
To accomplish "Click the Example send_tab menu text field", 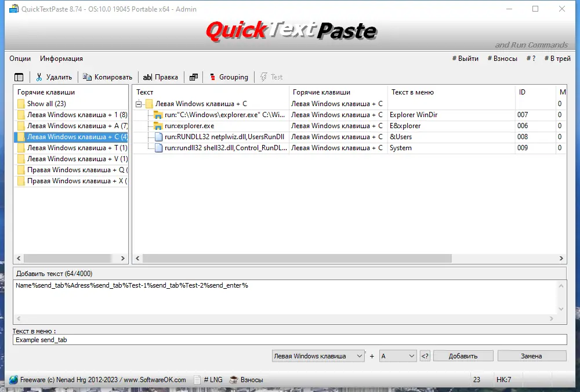I will (x=289, y=340).
